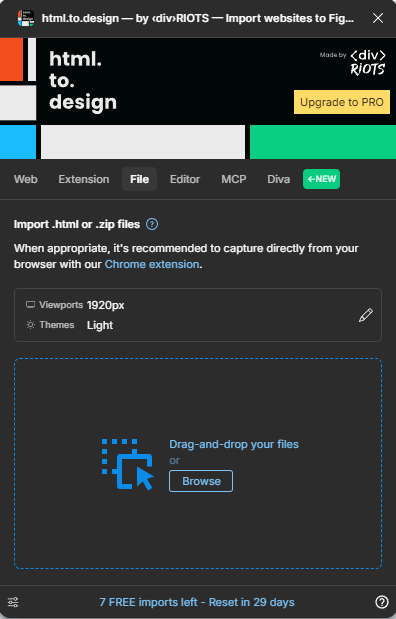Click the Browse button

[201, 481]
